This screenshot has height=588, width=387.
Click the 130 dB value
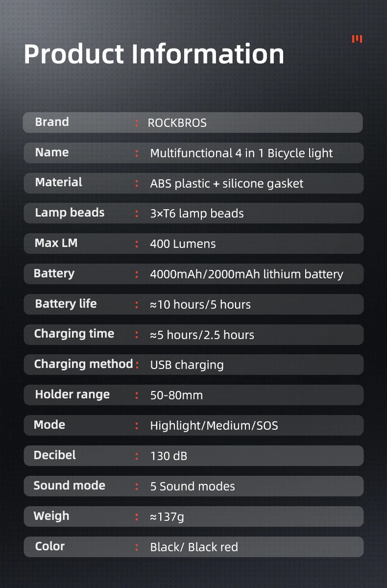click(169, 456)
